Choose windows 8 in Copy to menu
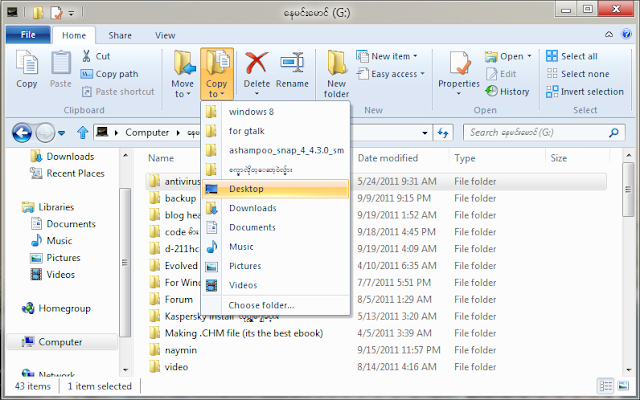 pyautogui.click(x=276, y=112)
